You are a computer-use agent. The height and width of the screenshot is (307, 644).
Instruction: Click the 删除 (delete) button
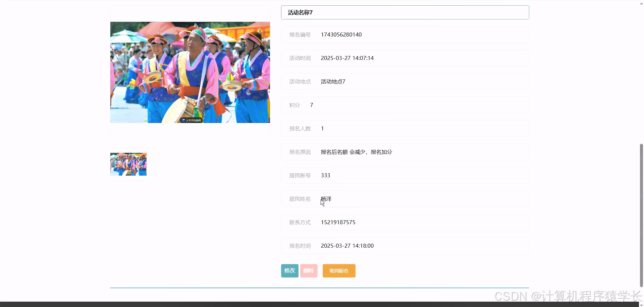pos(308,270)
